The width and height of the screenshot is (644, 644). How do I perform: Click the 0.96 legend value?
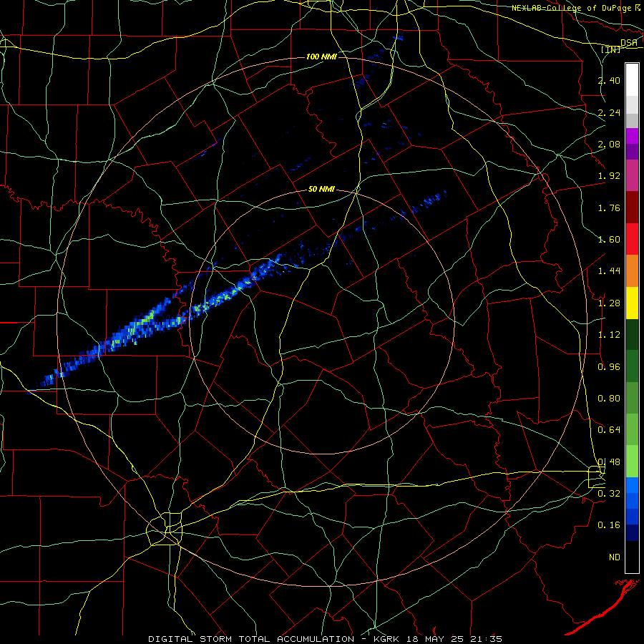pyautogui.click(x=609, y=367)
